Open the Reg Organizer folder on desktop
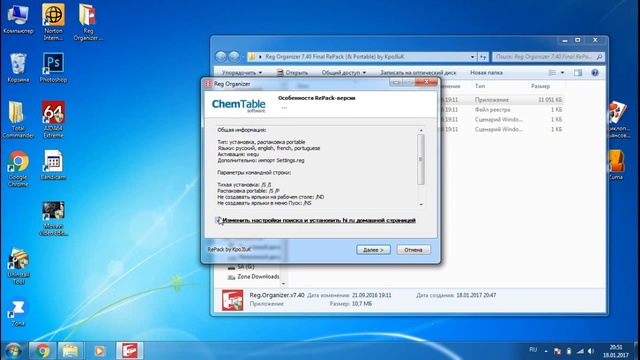The height and width of the screenshot is (360, 640). click(88, 22)
